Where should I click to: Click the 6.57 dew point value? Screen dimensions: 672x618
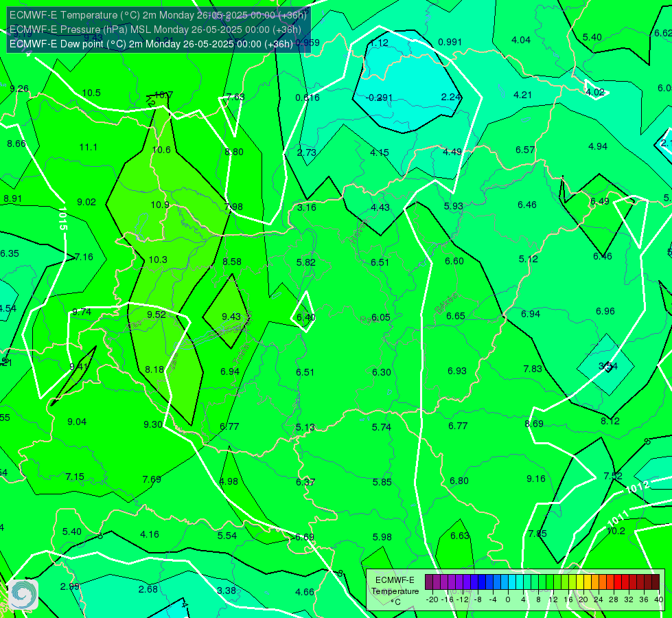click(x=525, y=150)
